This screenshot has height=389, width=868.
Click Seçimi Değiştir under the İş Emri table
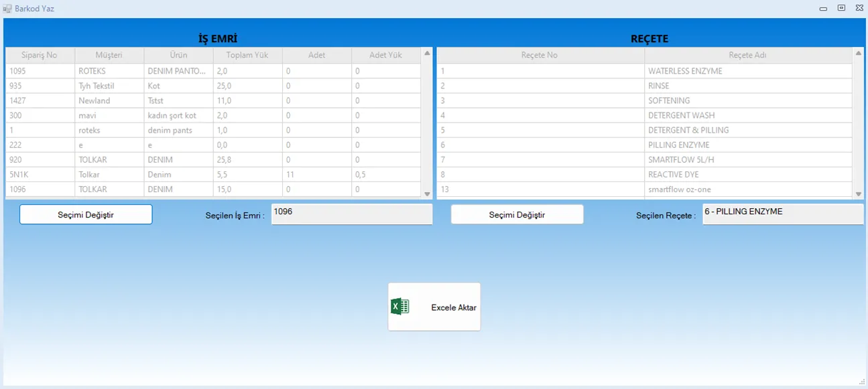coord(86,215)
